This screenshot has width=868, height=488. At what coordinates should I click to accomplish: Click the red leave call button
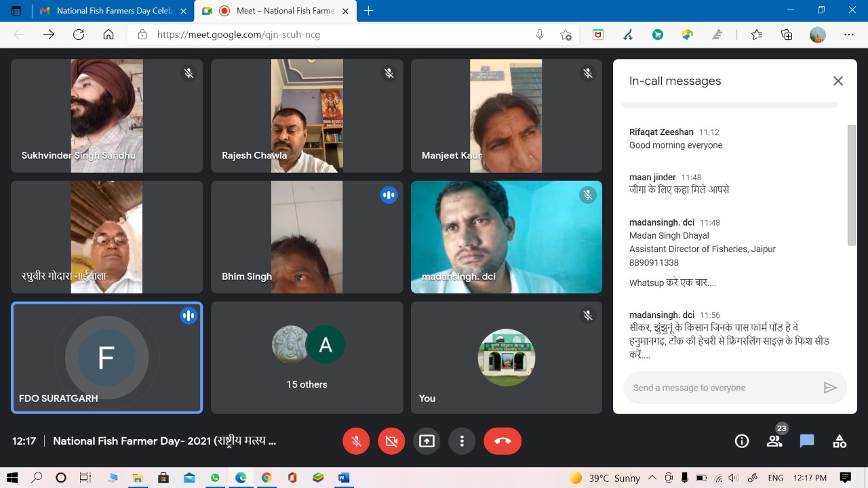tap(502, 441)
